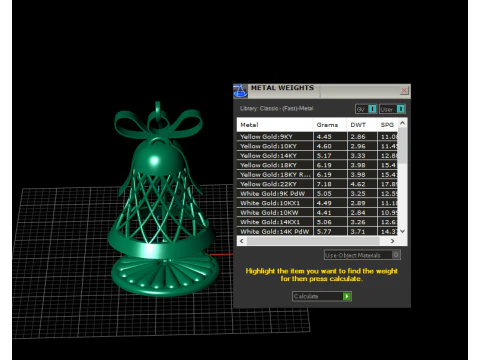Screen dimensions: 480x360
Task: Click the DWT column header
Action: pyautogui.click(x=362, y=125)
